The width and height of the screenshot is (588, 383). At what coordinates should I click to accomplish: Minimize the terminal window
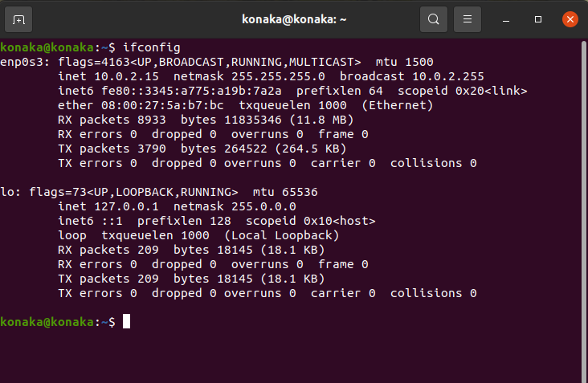click(506, 19)
